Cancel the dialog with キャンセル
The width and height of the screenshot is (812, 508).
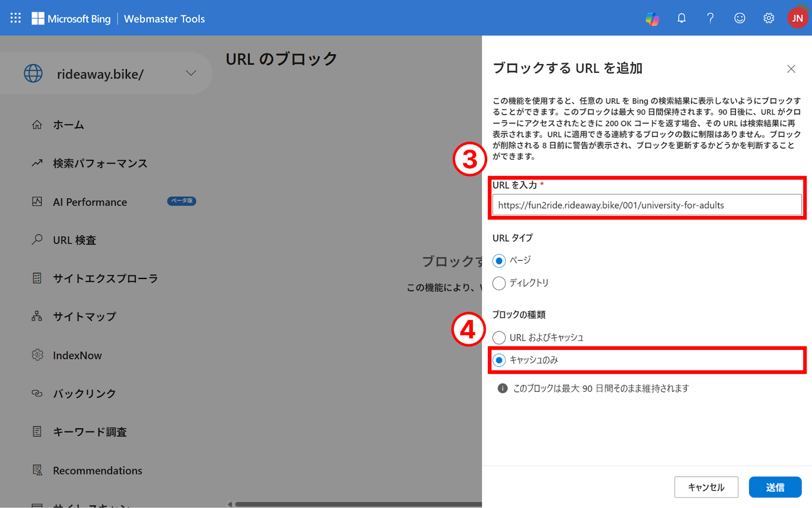coord(706,487)
